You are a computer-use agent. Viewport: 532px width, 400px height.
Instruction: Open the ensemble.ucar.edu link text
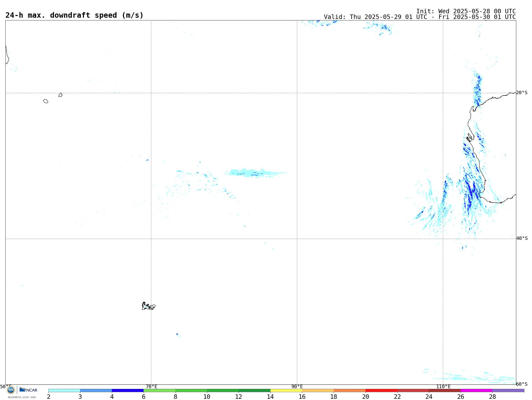pos(22,397)
